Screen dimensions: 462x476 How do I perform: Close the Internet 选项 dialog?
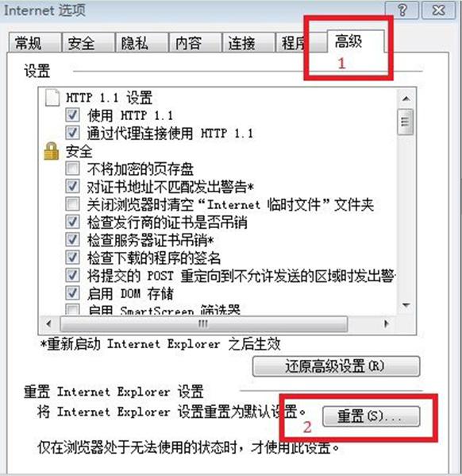tap(439, 10)
